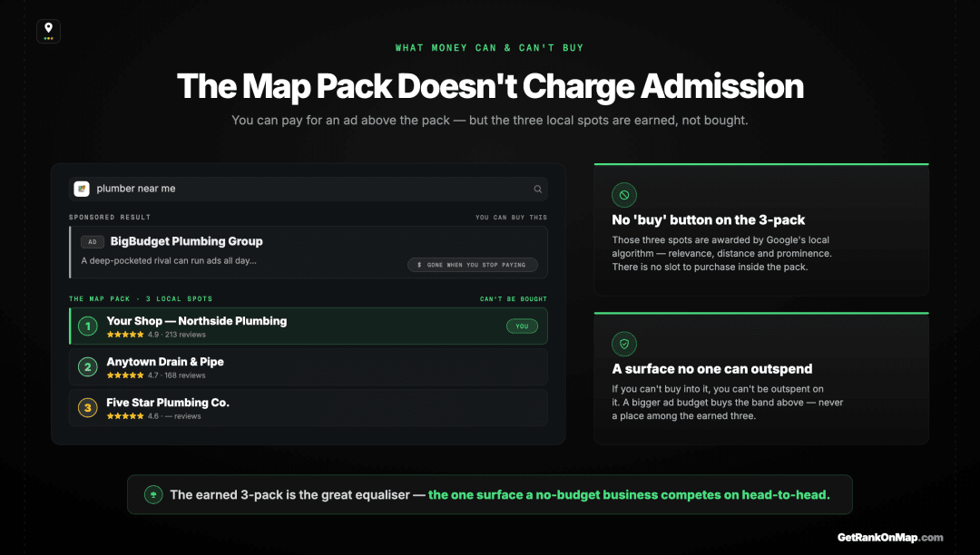Screen dimensions: 980x555
Task: Click the rank 1 circle badge
Action: 87,326
